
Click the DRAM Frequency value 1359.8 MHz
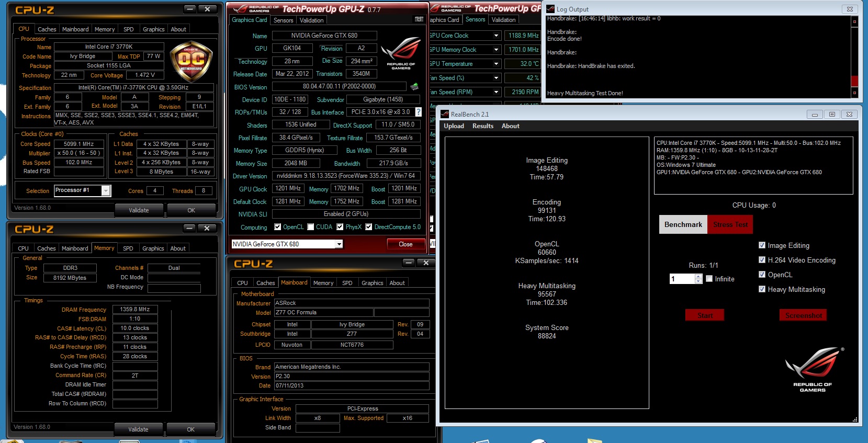[x=135, y=309]
